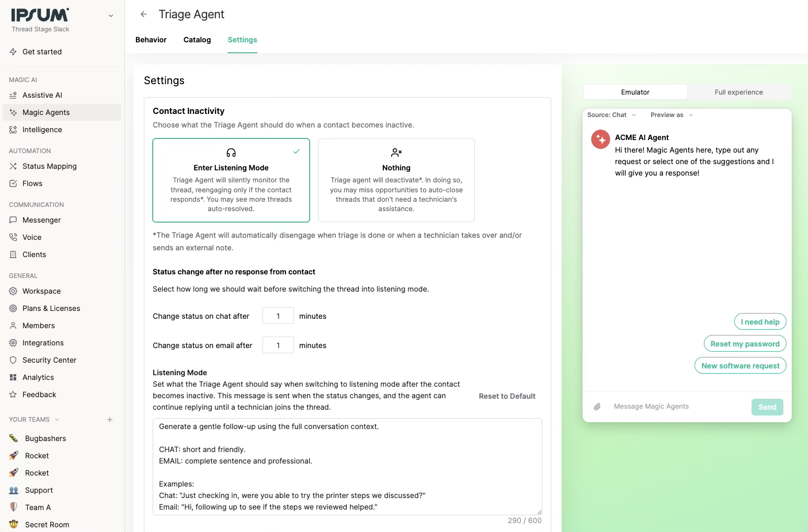The image size is (808, 532).
Task: Click the Members person icon
Action: click(13, 326)
